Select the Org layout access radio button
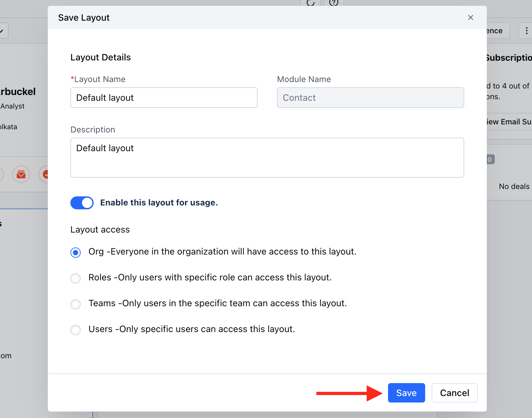This screenshot has height=418, width=532. click(x=76, y=252)
